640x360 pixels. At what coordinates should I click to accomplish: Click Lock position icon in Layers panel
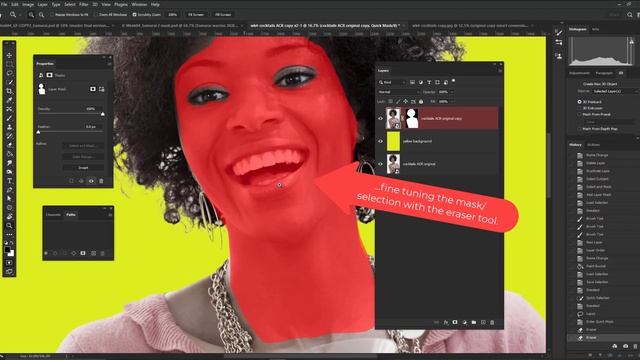click(x=405, y=101)
